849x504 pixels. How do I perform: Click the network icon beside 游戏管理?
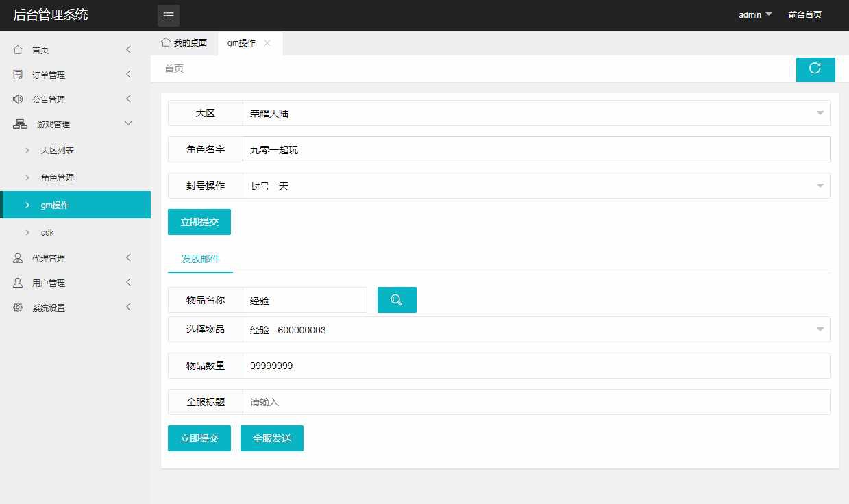pos(21,124)
